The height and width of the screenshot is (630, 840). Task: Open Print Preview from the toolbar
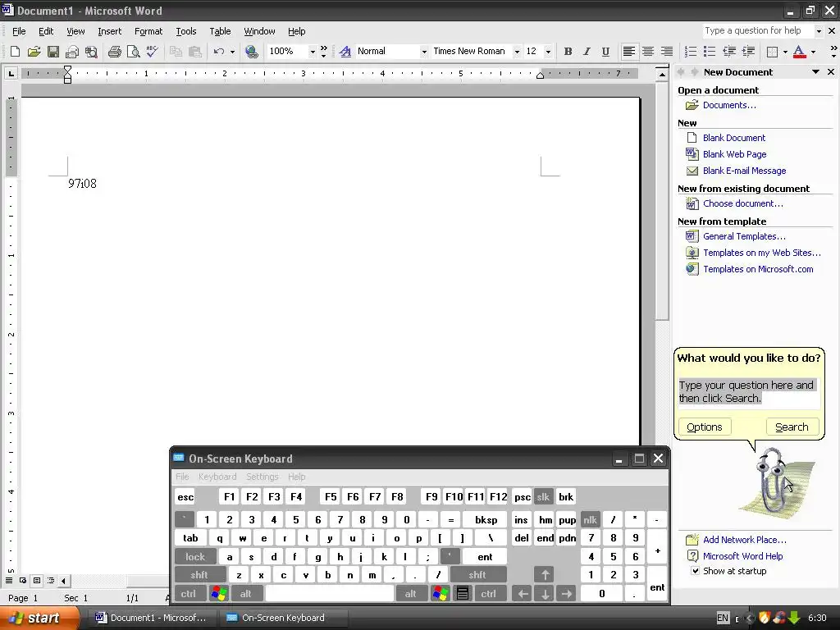(133, 52)
